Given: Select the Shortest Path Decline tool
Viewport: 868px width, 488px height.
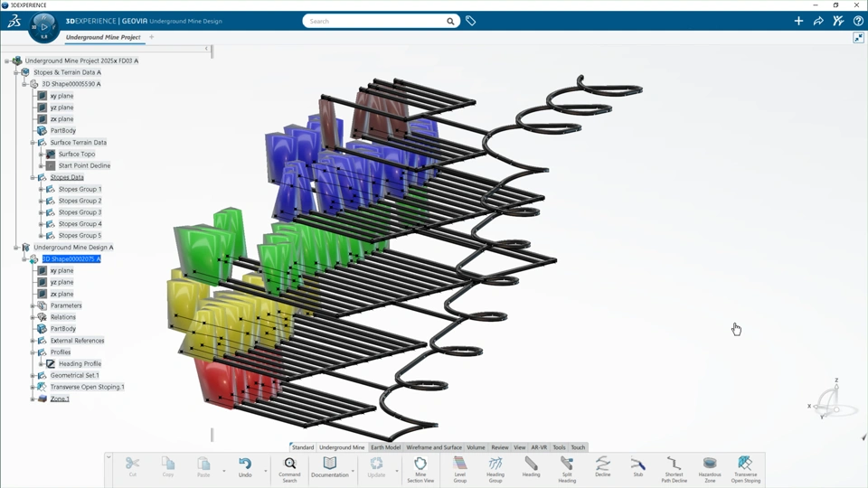Looking at the screenshot, I should coord(674,469).
